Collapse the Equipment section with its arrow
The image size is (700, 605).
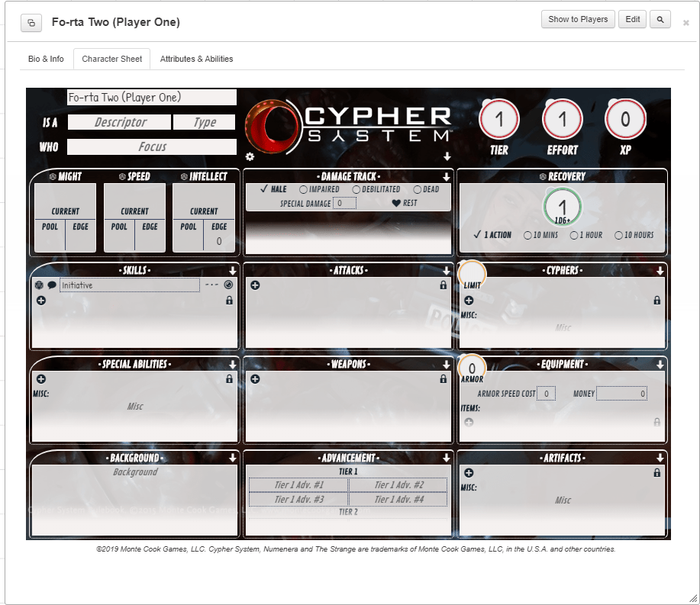[x=660, y=365]
